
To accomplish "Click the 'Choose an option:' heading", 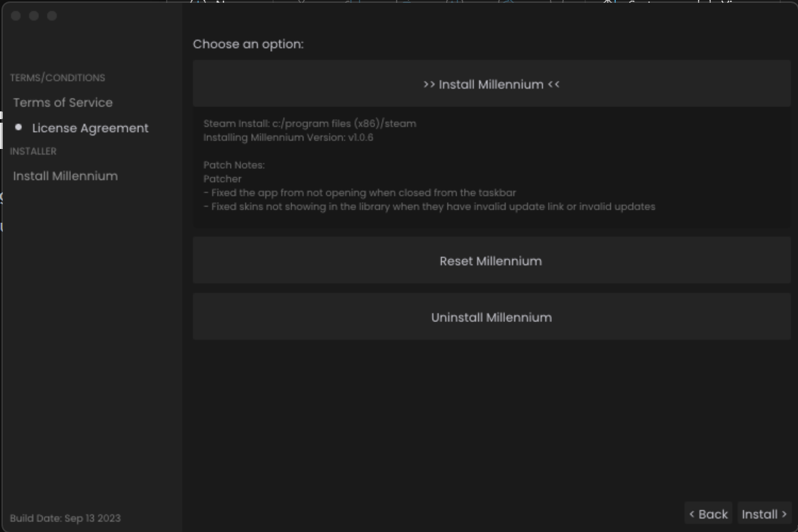I will 248,44.
